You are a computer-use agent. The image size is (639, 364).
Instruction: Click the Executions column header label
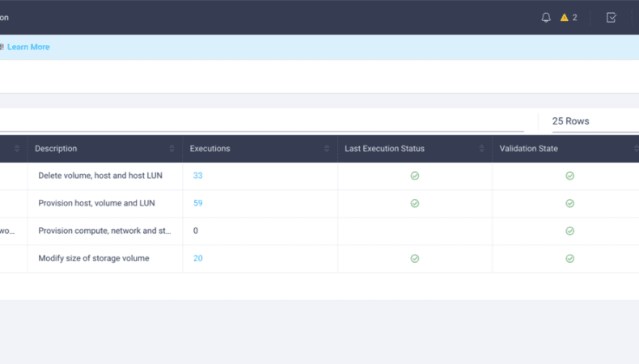[x=209, y=149]
